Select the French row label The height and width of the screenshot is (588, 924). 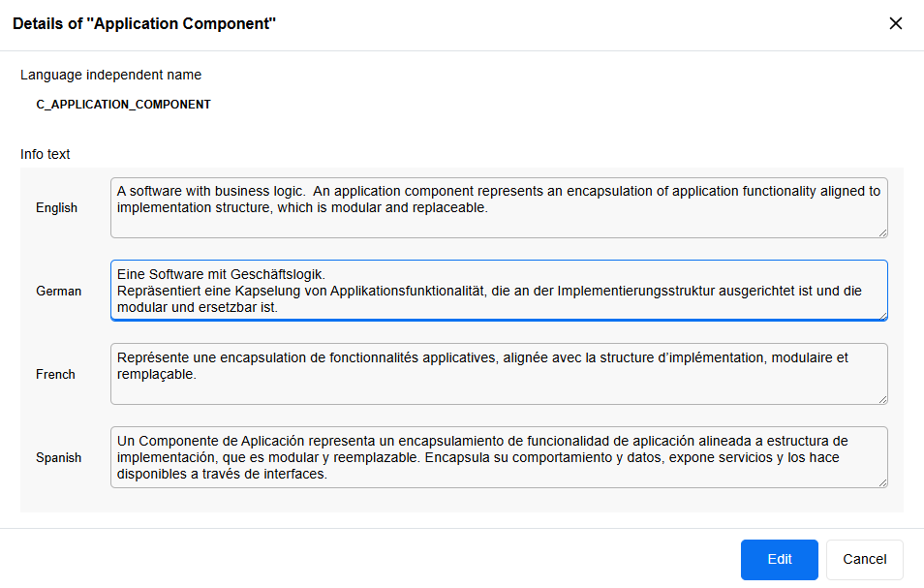click(x=56, y=375)
